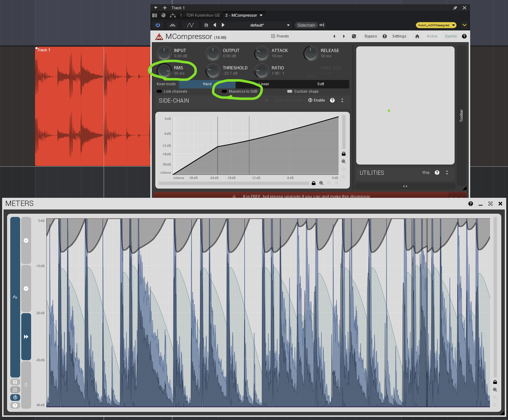Image resolution: width=508 pixels, height=420 pixels.
Task: Click the OUTPUT gain knob
Action: [213, 53]
